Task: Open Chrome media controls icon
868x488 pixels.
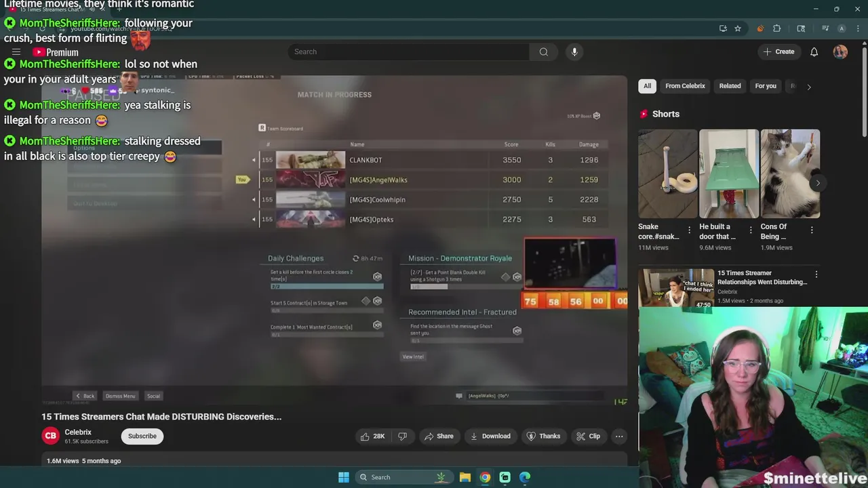Action: tap(825, 28)
